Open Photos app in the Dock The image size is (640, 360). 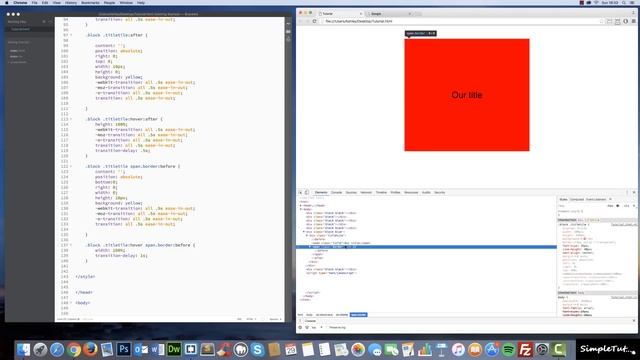(358, 349)
